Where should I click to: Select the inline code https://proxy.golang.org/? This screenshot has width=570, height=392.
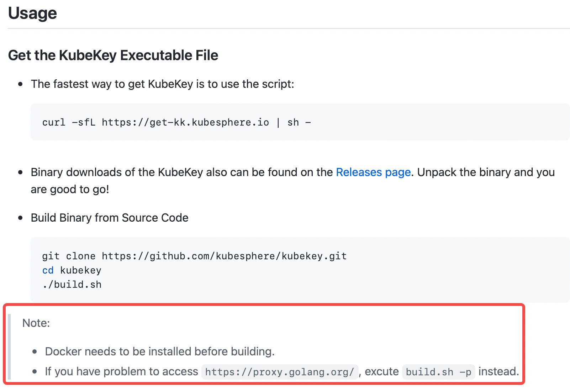[x=280, y=372]
